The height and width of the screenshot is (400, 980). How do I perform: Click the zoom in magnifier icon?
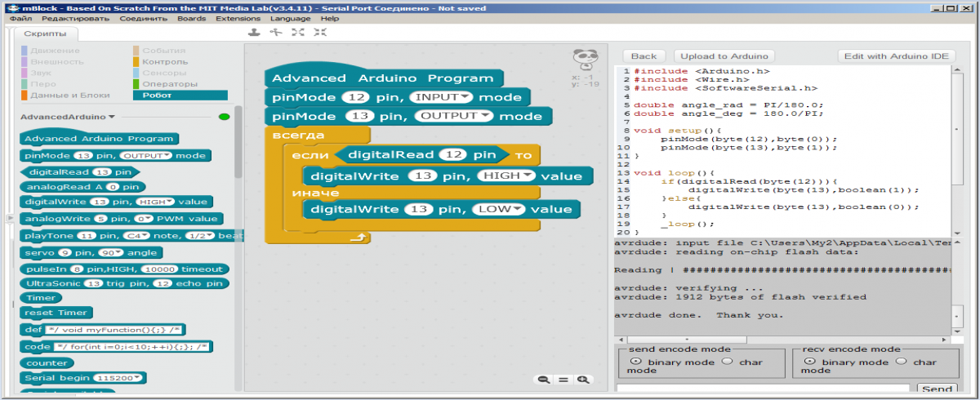coord(582,380)
